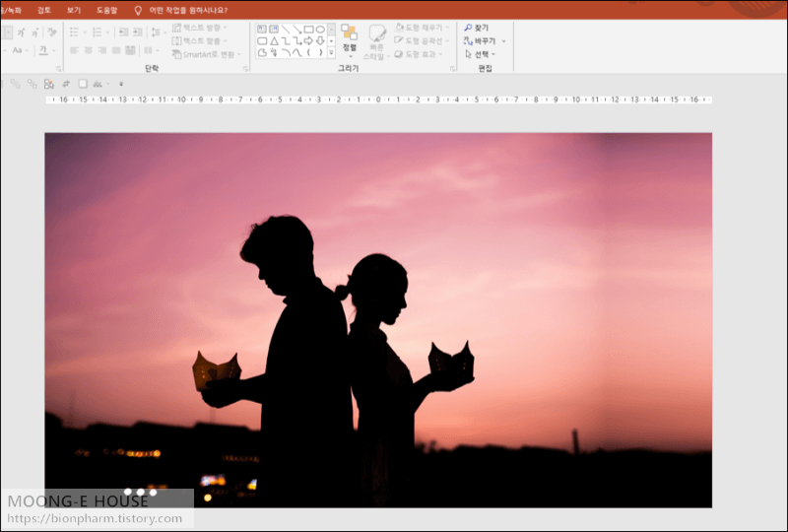Image resolution: width=788 pixels, height=532 pixels.
Task: Click the rotate/crop icon in quick toolbar
Action: [x=66, y=84]
